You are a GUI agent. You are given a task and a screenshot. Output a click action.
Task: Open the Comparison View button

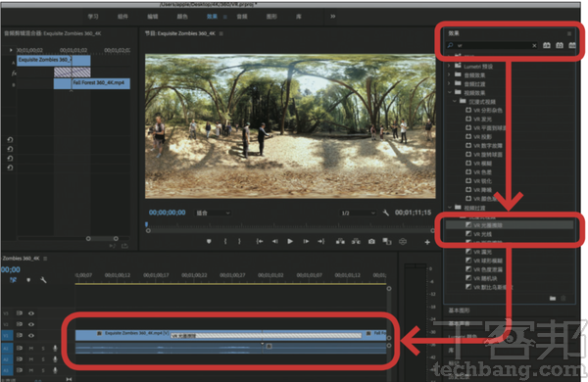tap(387, 241)
